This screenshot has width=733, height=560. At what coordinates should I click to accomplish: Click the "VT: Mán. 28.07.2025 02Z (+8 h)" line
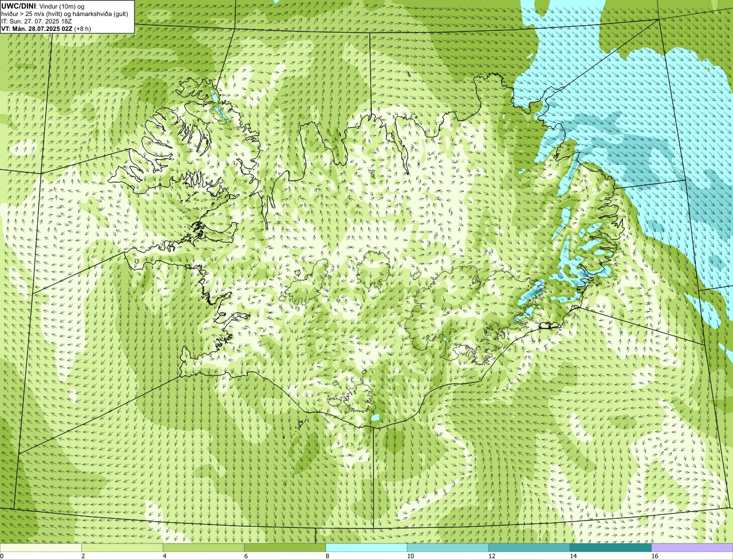[x=46, y=29]
